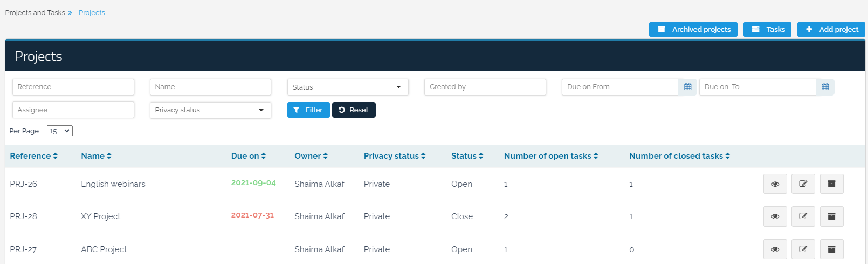Archive the PRJ-26 project using its box icon
Viewport: 868px width, 264px height.
coord(831,184)
